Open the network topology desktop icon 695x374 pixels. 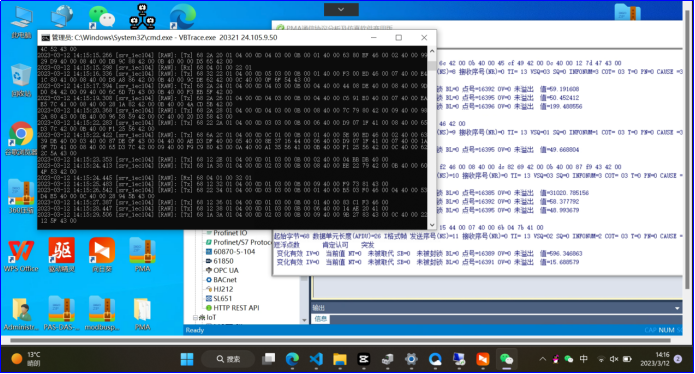[x=142, y=17]
